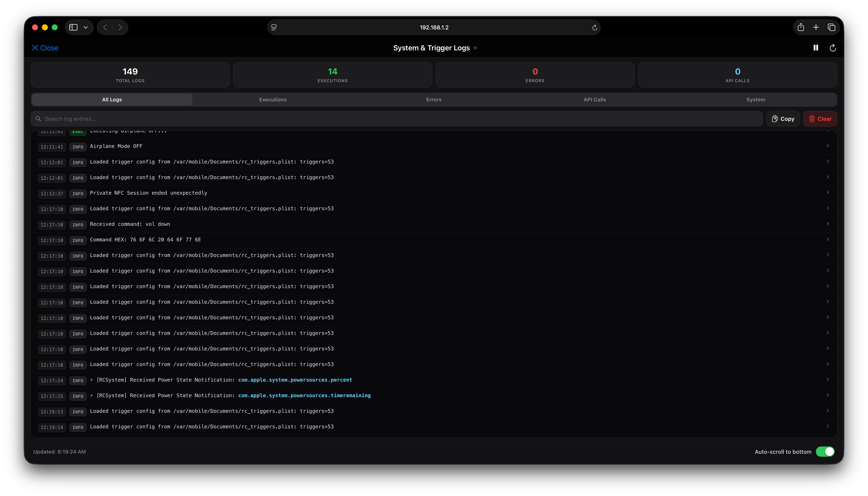Copy all log entries
Image resolution: width=868 pixels, height=496 pixels.
tap(783, 118)
